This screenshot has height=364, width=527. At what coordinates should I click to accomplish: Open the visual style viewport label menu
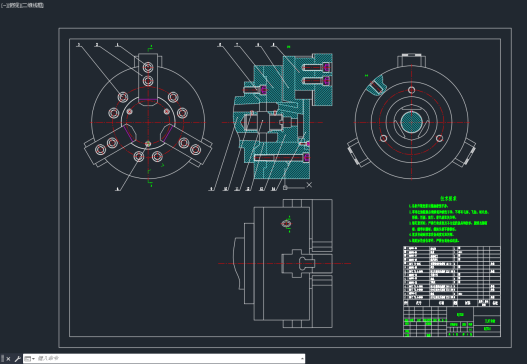tap(33, 5)
